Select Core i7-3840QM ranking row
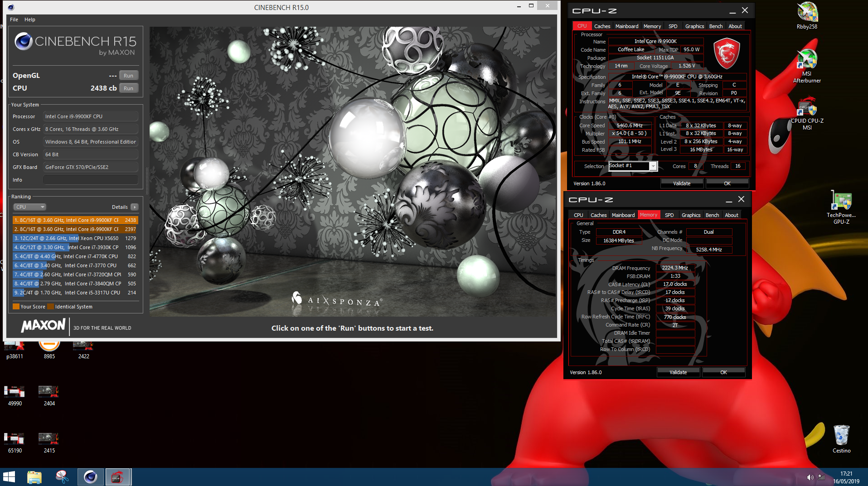 75,284
